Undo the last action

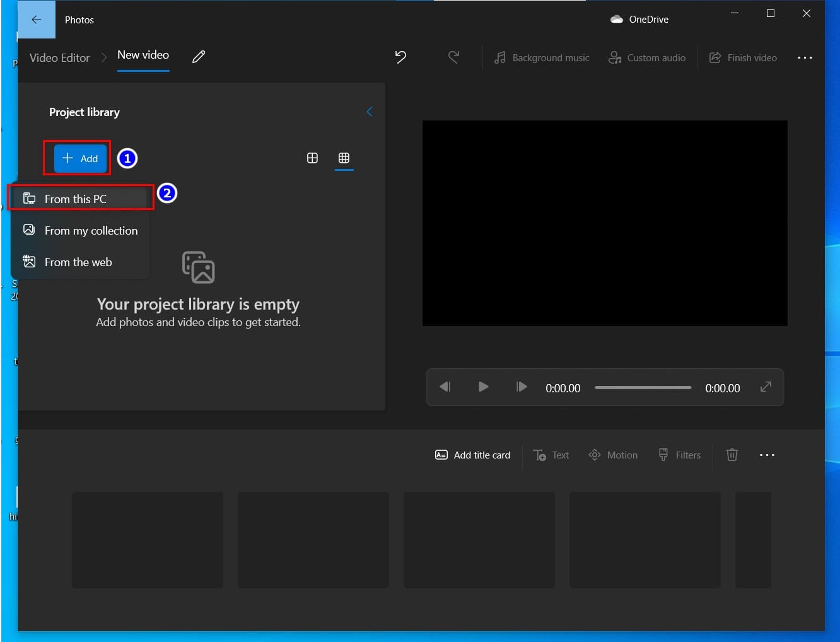click(x=400, y=57)
